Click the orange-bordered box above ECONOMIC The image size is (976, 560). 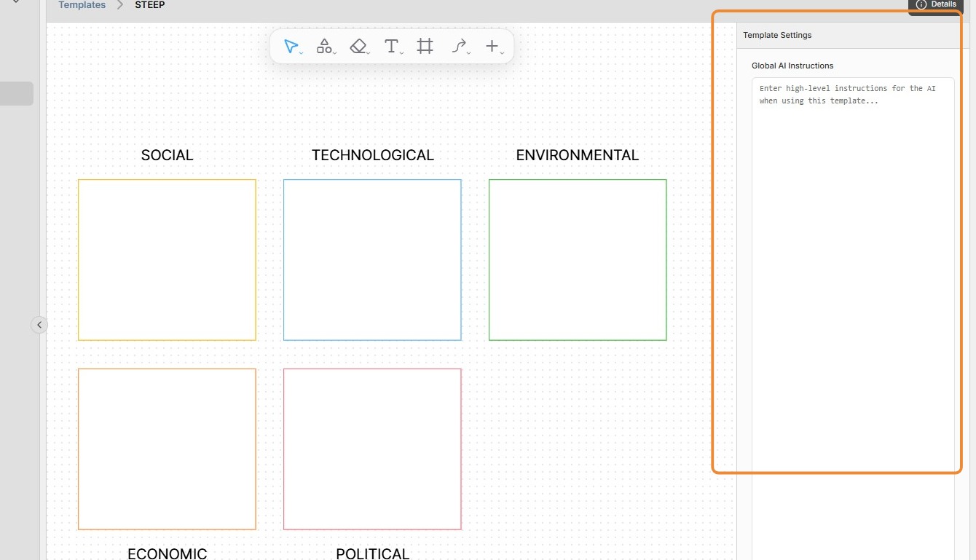pyautogui.click(x=167, y=449)
